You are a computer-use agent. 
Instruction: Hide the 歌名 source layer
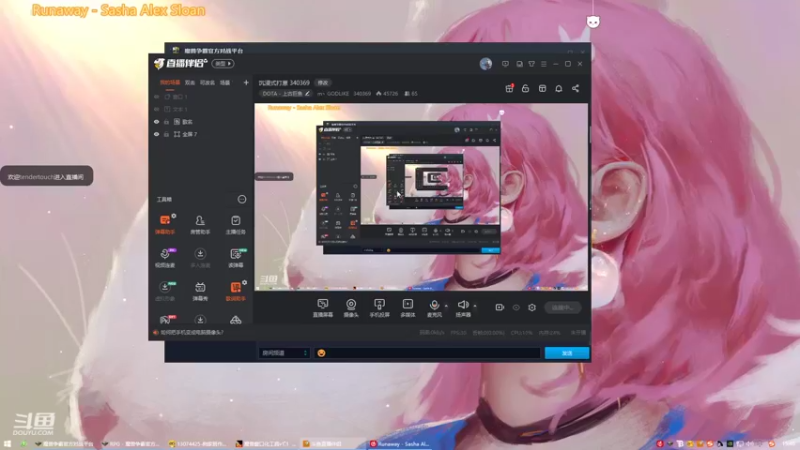(157, 122)
